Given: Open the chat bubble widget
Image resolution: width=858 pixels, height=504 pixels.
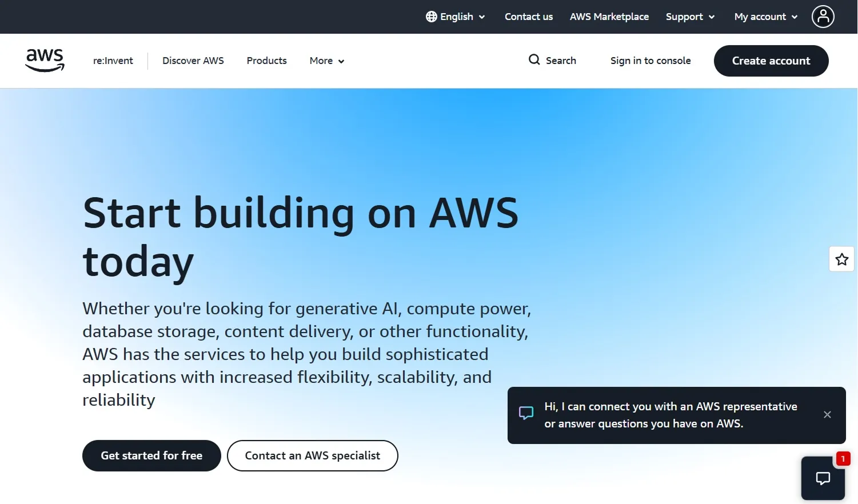Looking at the screenshot, I should coord(823,478).
